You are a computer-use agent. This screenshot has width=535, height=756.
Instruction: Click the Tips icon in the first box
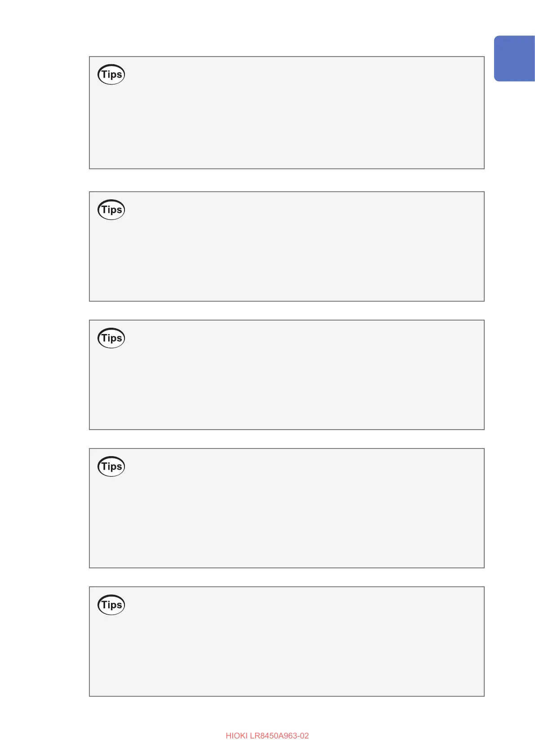[x=111, y=75]
